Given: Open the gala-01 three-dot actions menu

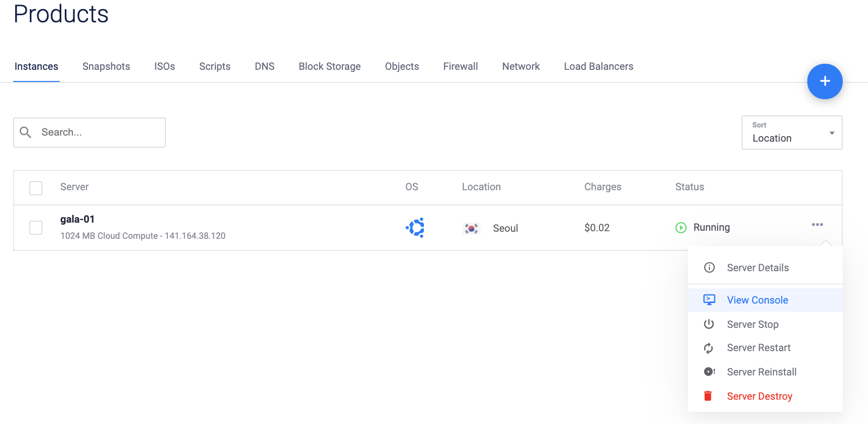Looking at the screenshot, I should click(817, 225).
